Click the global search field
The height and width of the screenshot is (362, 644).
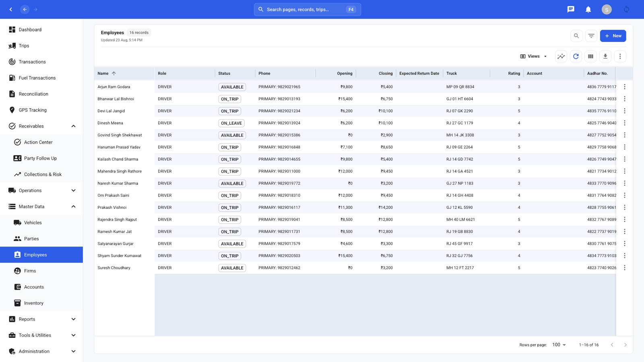coord(308,9)
